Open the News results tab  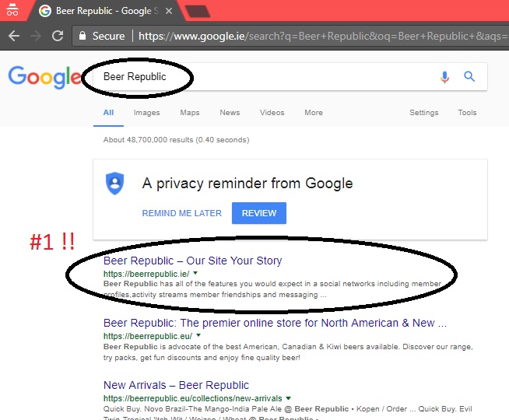(x=230, y=113)
